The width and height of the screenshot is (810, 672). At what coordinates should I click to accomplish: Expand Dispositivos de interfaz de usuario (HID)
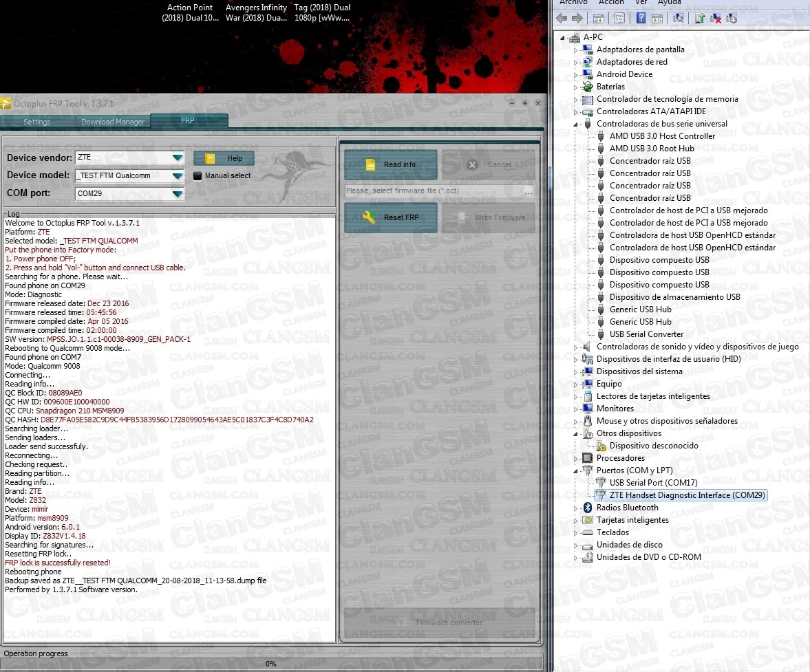pos(575,360)
